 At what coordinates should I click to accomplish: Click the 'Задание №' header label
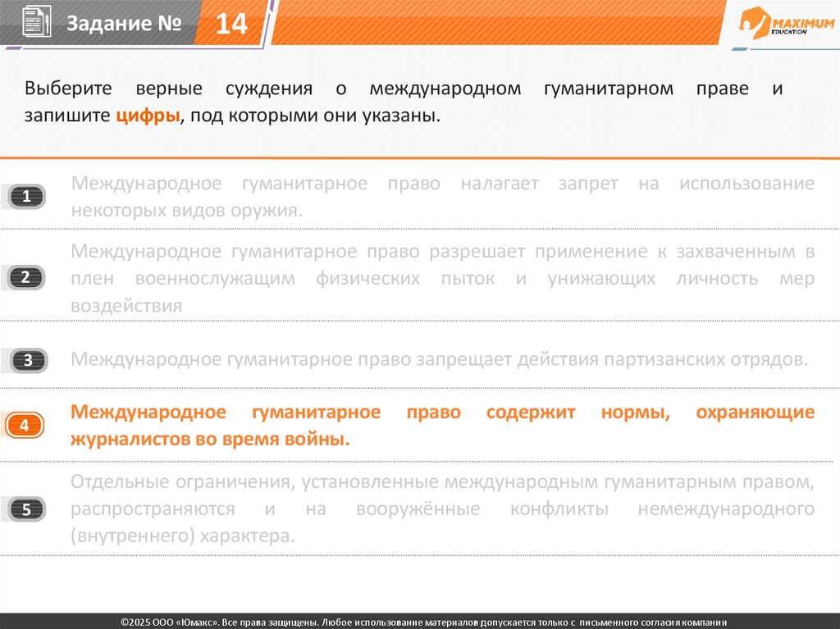(x=125, y=23)
